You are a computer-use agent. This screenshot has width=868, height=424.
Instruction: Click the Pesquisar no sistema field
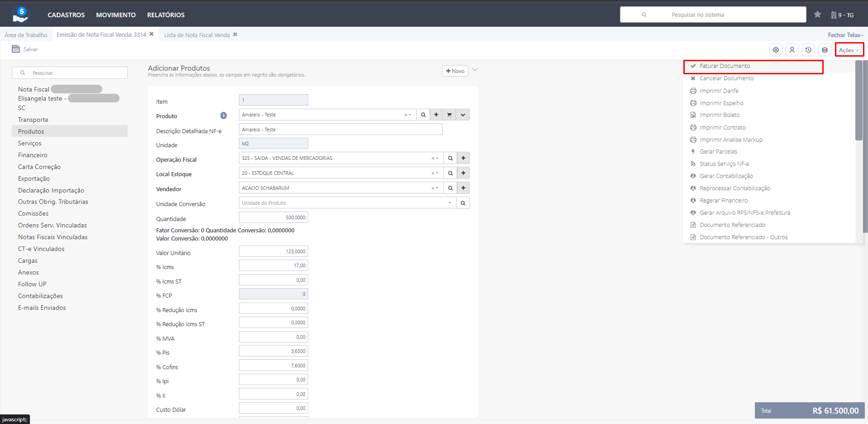pos(713,14)
